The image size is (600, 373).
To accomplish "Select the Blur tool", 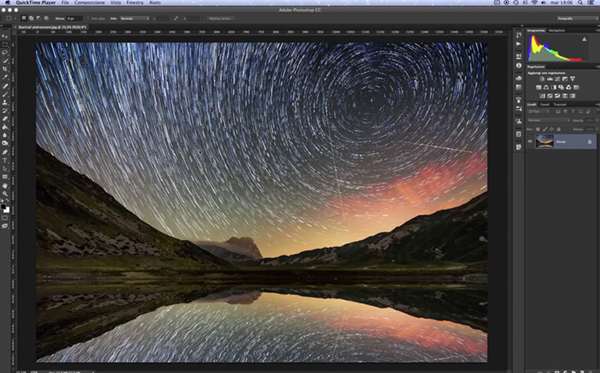I will point(5,135).
